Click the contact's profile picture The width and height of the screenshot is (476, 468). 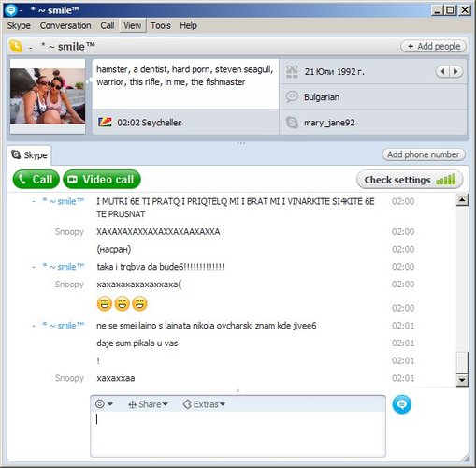tap(48, 96)
